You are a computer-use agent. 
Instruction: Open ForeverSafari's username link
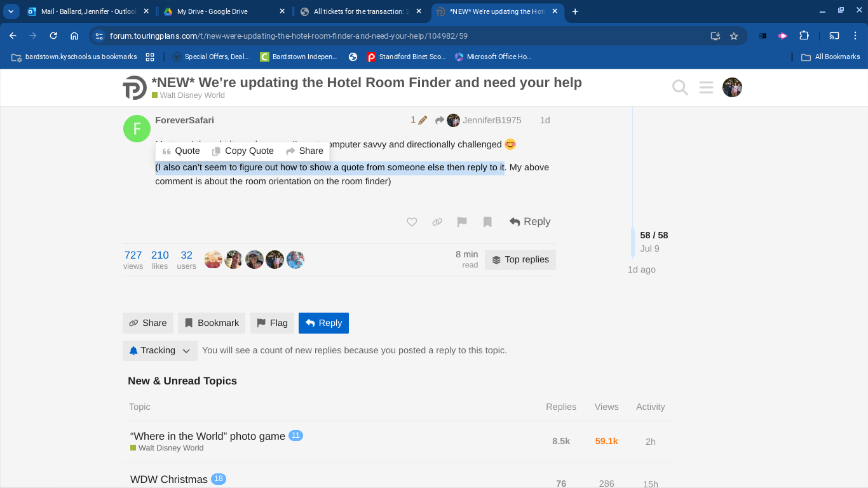click(x=184, y=120)
